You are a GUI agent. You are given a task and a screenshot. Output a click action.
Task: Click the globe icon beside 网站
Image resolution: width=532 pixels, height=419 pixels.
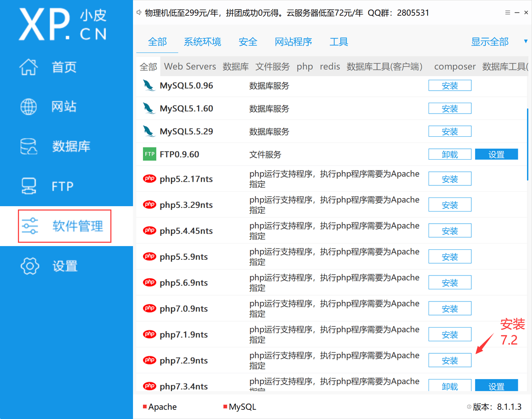[29, 107]
